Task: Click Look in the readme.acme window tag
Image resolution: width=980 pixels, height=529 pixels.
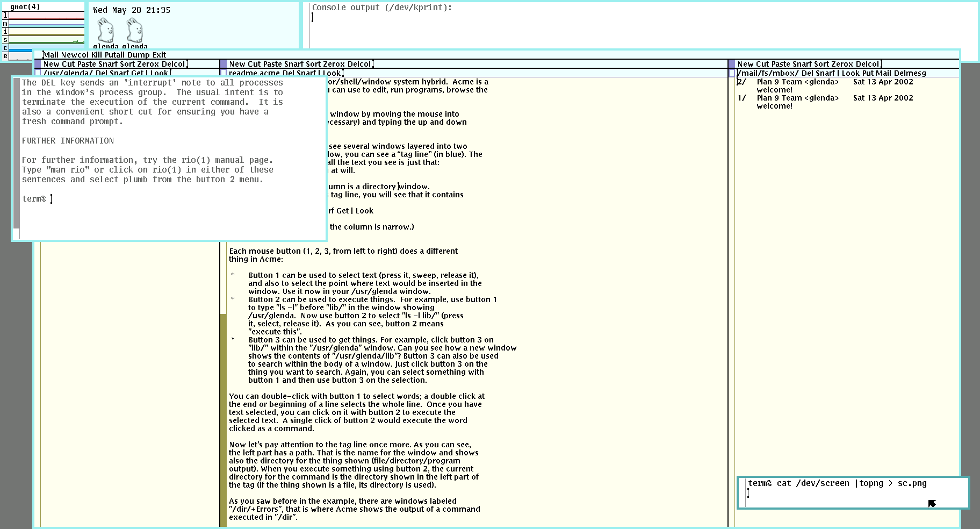Action: 332,73
